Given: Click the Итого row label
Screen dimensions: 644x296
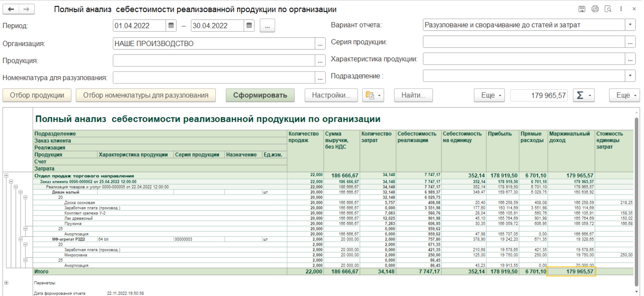Looking at the screenshot, I should pyautogui.click(x=42, y=272).
